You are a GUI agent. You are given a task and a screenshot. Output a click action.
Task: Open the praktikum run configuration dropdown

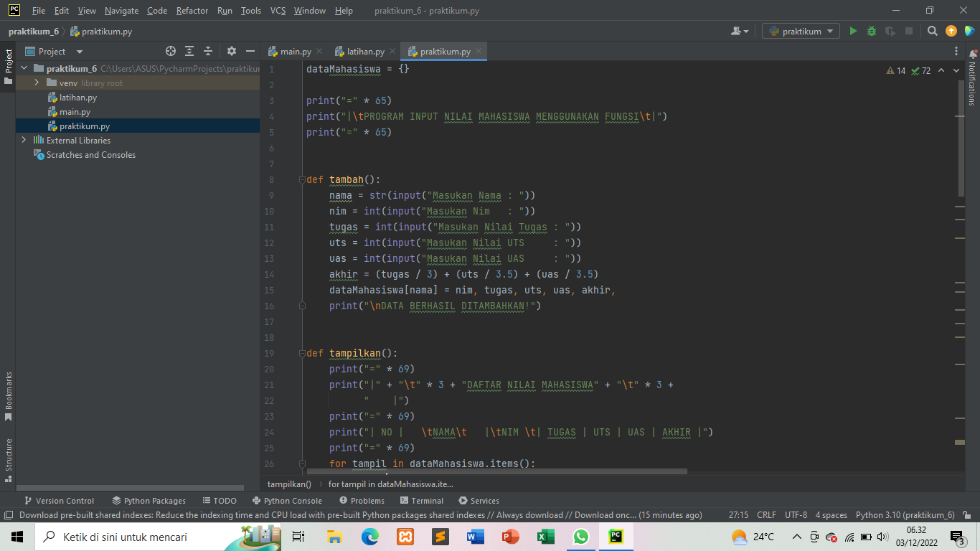tap(800, 31)
